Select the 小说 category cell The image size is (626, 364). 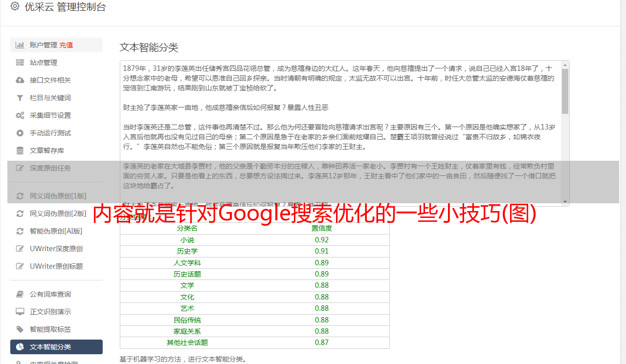point(187,240)
